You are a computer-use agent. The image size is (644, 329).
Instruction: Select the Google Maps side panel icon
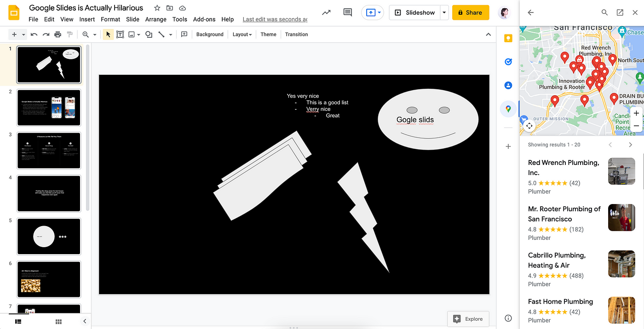click(508, 109)
